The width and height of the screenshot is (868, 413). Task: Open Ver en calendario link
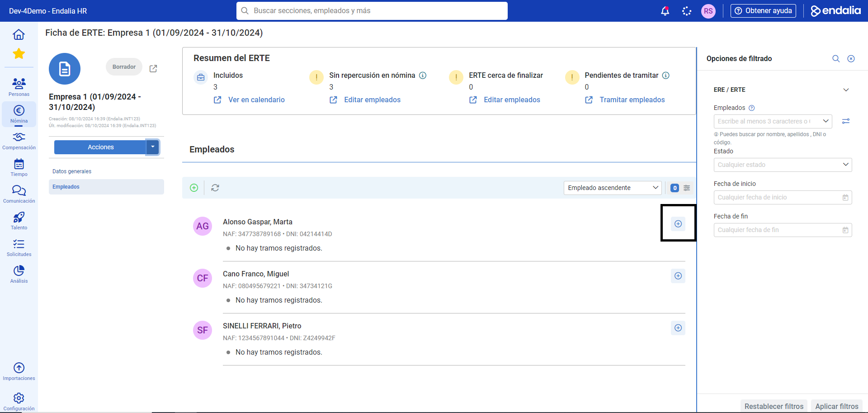256,100
